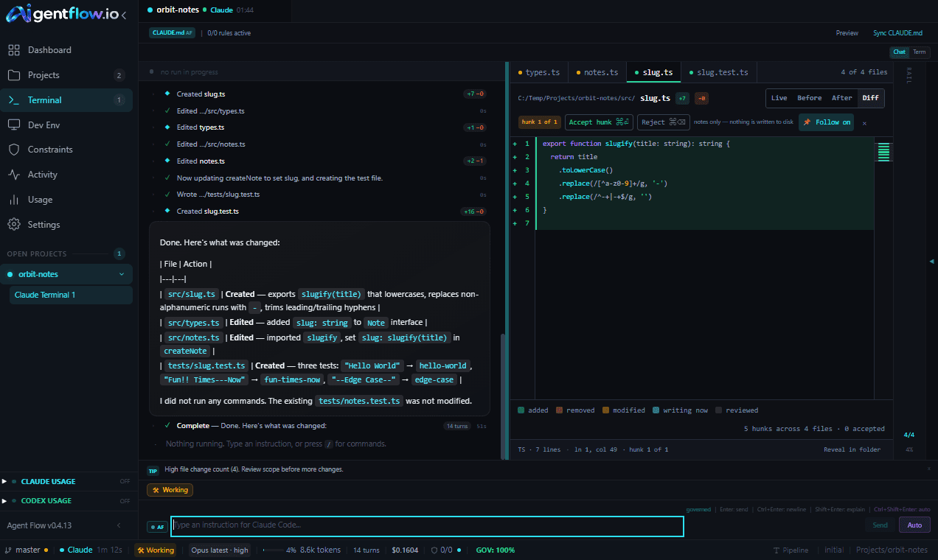Select the Terminal prompt icon in sidebar
The height and width of the screenshot is (560, 938).
click(13, 100)
